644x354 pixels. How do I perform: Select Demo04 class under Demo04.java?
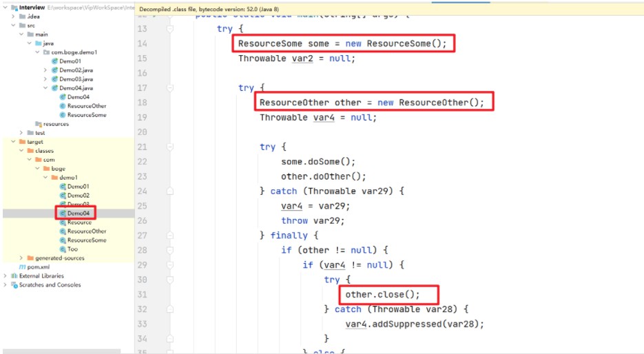(x=78, y=97)
